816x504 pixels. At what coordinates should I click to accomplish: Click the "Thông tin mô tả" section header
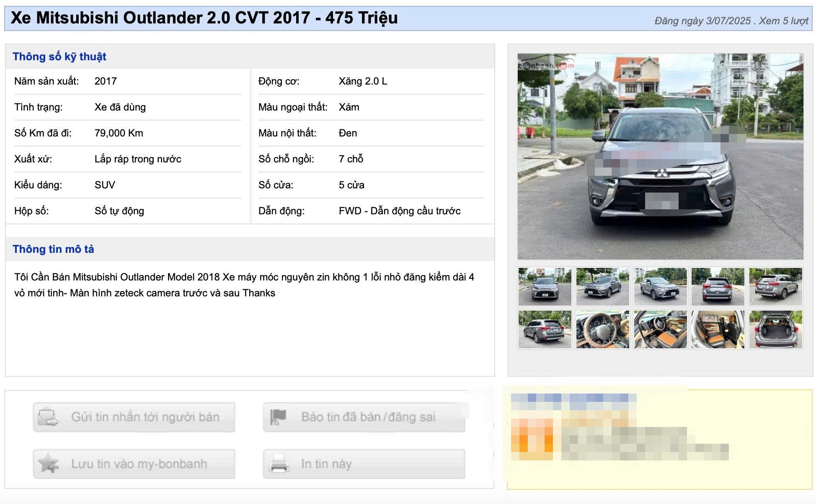pyautogui.click(x=53, y=249)
